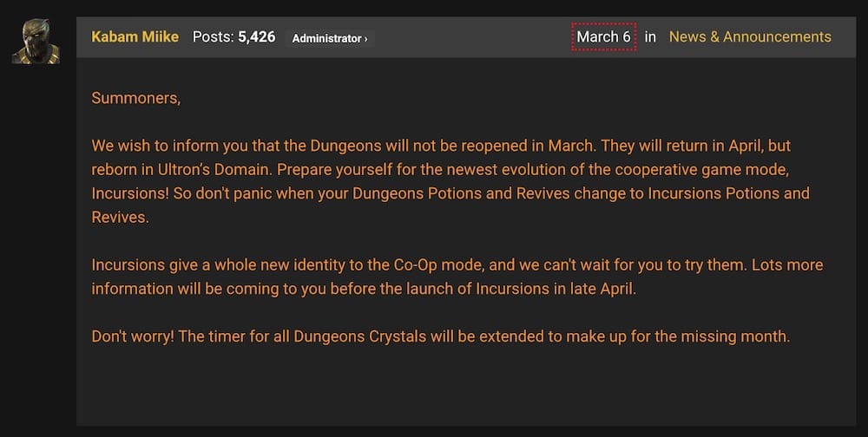
Task: Click the post count number 5,426
Action: [x=257, y=37]
